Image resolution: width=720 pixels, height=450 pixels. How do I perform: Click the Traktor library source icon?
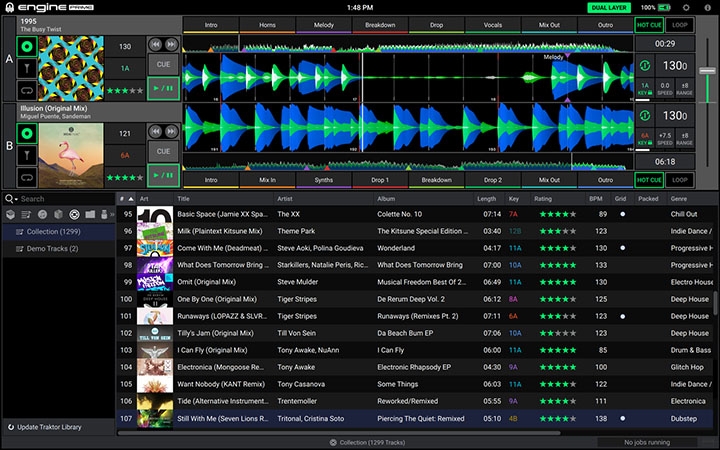coord(74,214)
